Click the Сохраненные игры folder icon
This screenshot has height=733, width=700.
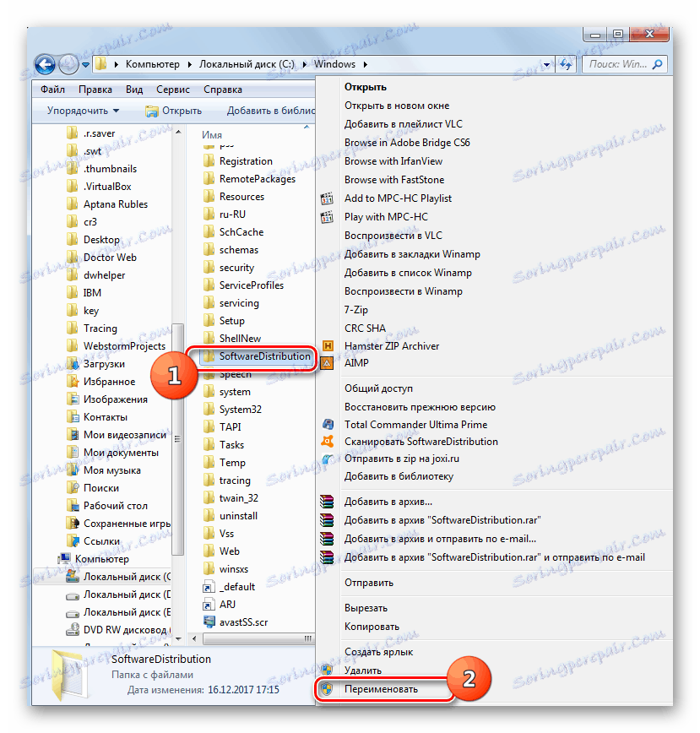73,523
